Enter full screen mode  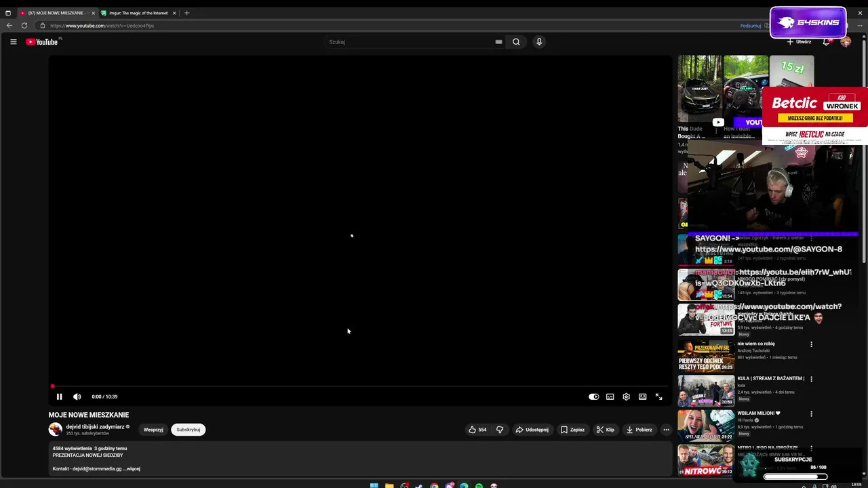click(659, 397)
